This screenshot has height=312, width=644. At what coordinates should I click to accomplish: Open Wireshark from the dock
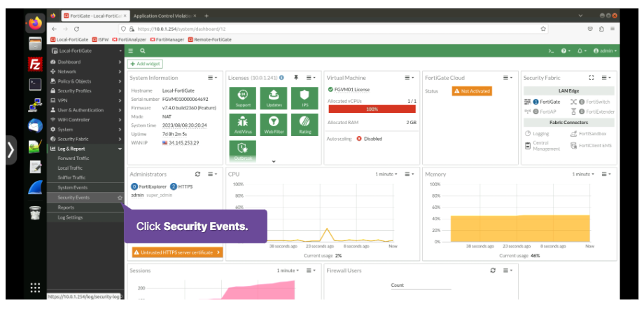(35, 187)
